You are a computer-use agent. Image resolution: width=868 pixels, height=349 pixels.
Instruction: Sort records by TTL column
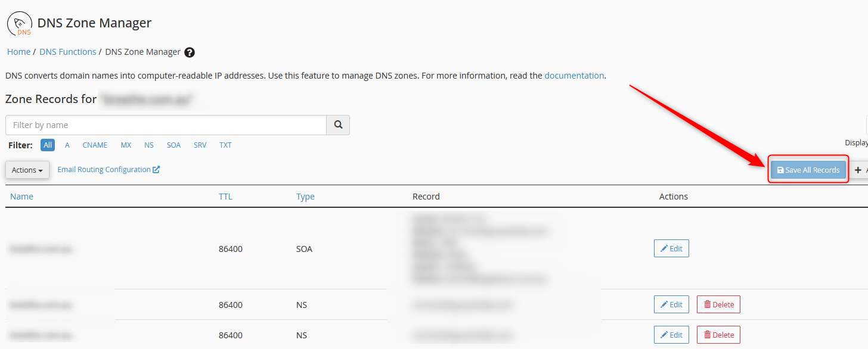pos(225,197)
